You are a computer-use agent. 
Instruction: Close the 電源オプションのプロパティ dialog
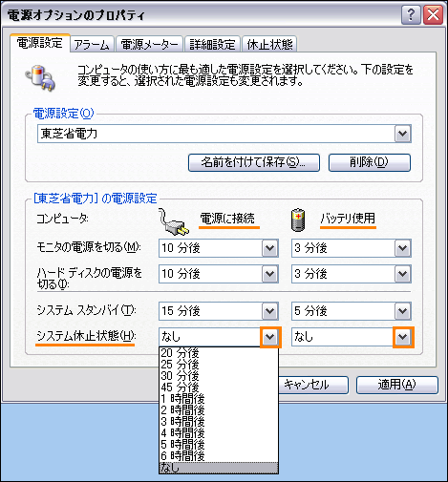433,15
